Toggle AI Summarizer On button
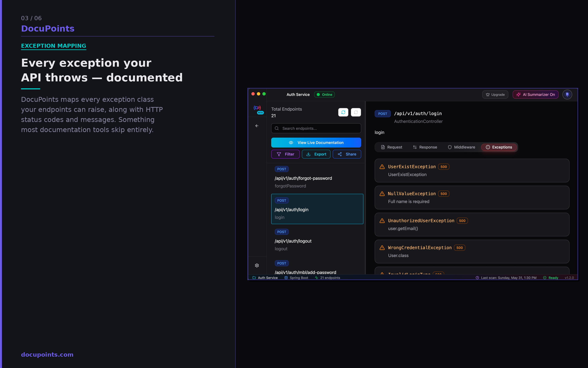This screenshot has width=588, height=368. [x=535, y=94]
